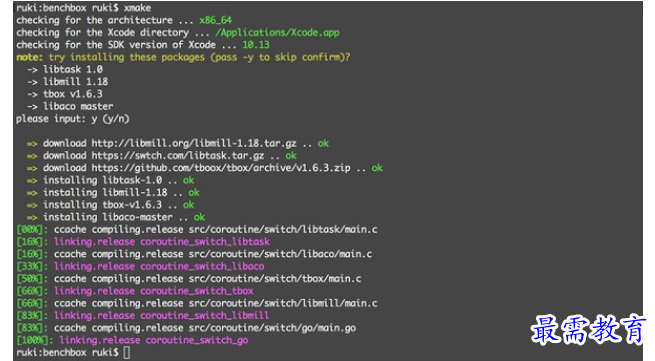Click the arrow before libaco master package
This screenshot has height=361, width=655.
[32, 107]
